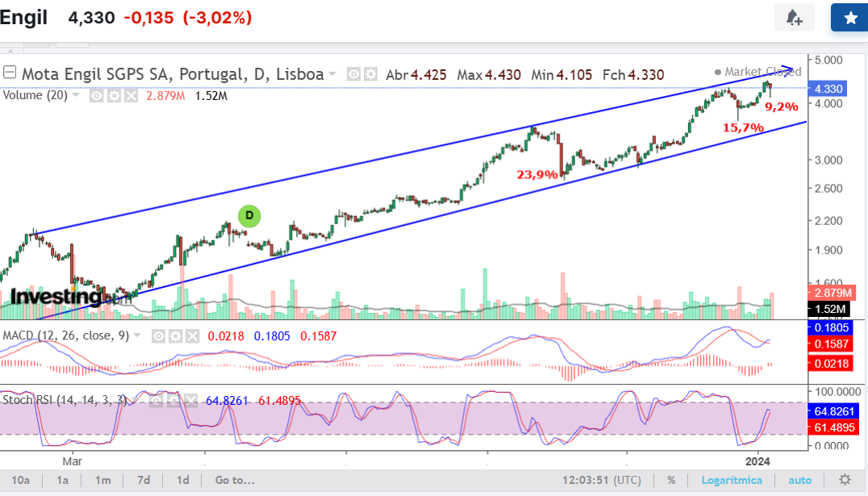Open Stoch RSI indicator settings gear
868x496 pixels.
[173, 400]
